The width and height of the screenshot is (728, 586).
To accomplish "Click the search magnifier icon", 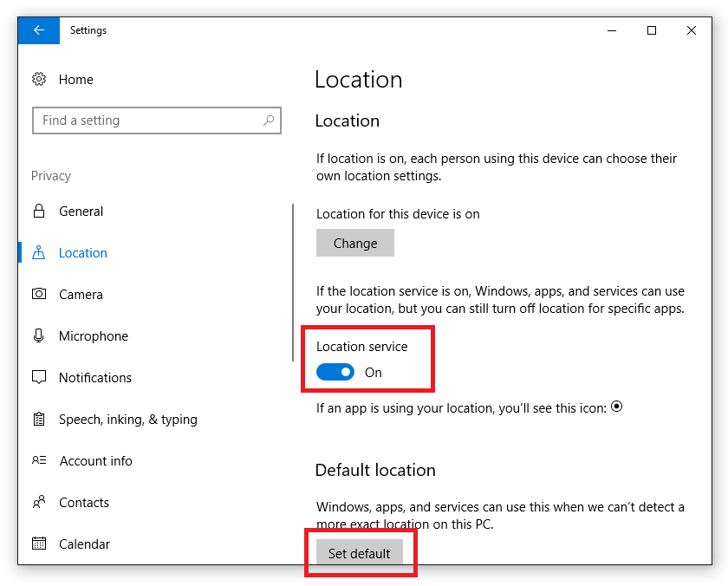I will coord(269,120).
